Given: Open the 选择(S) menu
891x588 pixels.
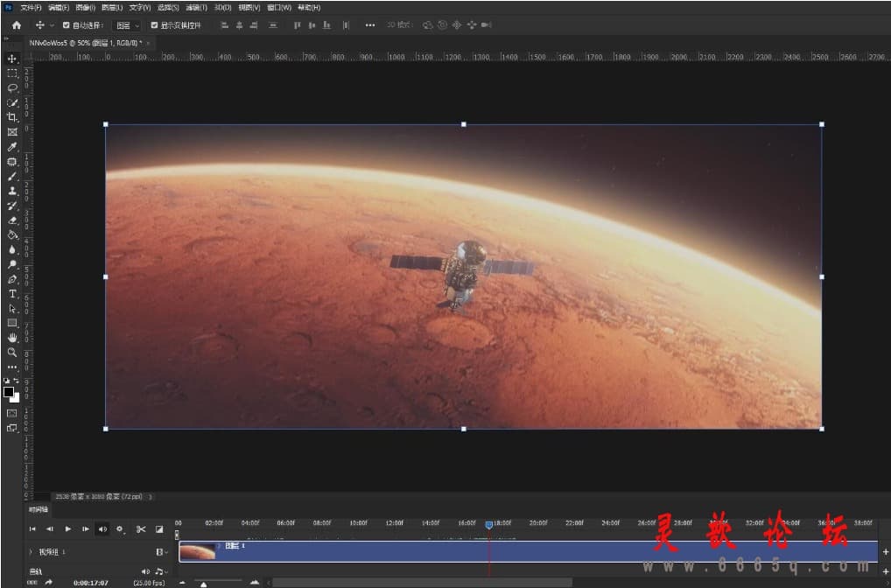Looking at the screenshot, I should click(168, 7).
